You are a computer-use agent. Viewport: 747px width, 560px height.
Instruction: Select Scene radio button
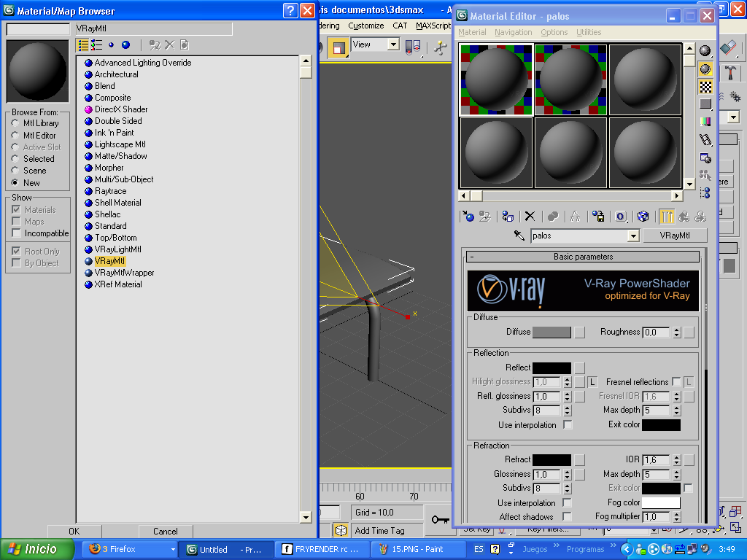click(15, 171)
